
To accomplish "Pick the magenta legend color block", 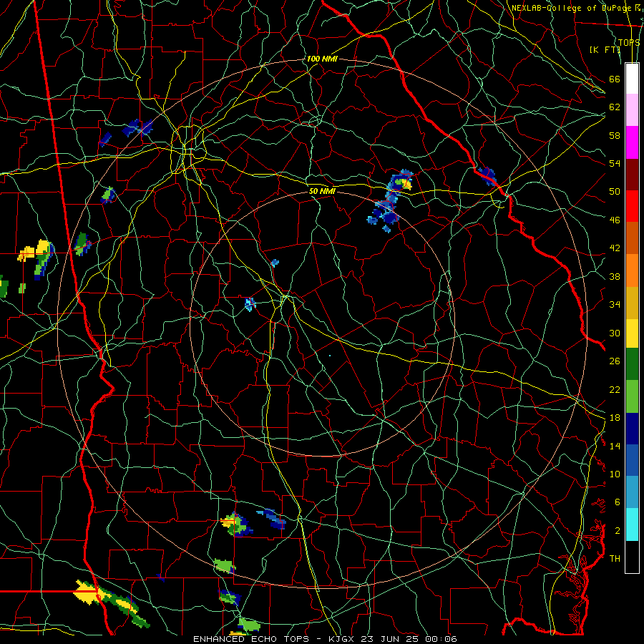I will click(632, 142).
